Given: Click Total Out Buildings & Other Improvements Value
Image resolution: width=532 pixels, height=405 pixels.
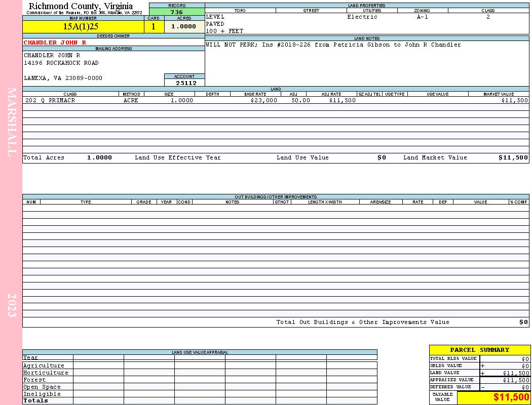Looking at the screenshot, I should point(363,322).
